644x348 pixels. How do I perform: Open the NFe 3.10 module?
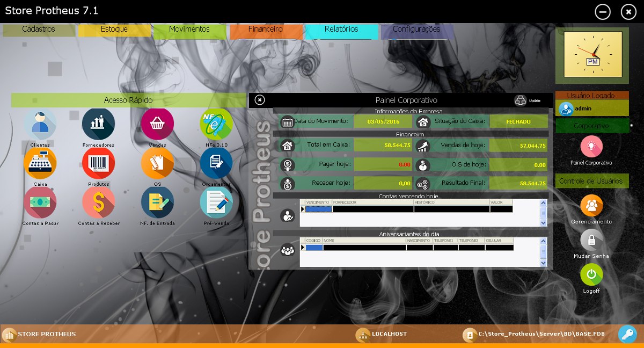click(x=216, y=124)
